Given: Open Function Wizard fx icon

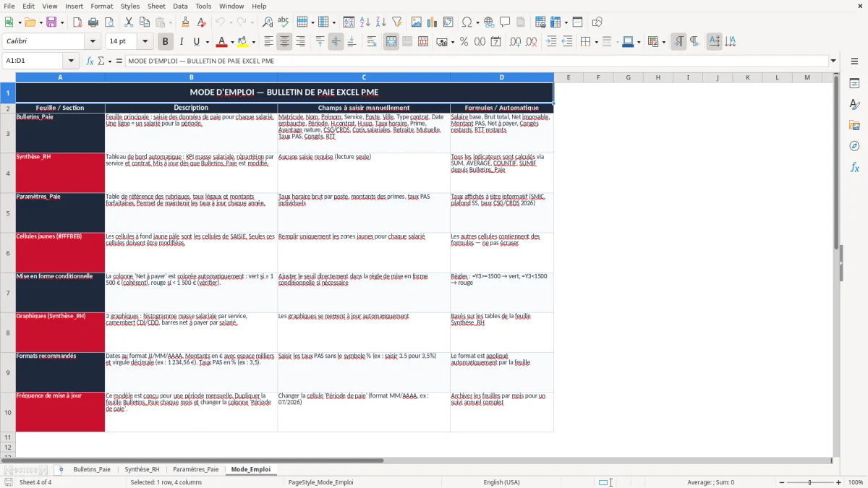Looking at the screenshot, I should pos(90,61).
